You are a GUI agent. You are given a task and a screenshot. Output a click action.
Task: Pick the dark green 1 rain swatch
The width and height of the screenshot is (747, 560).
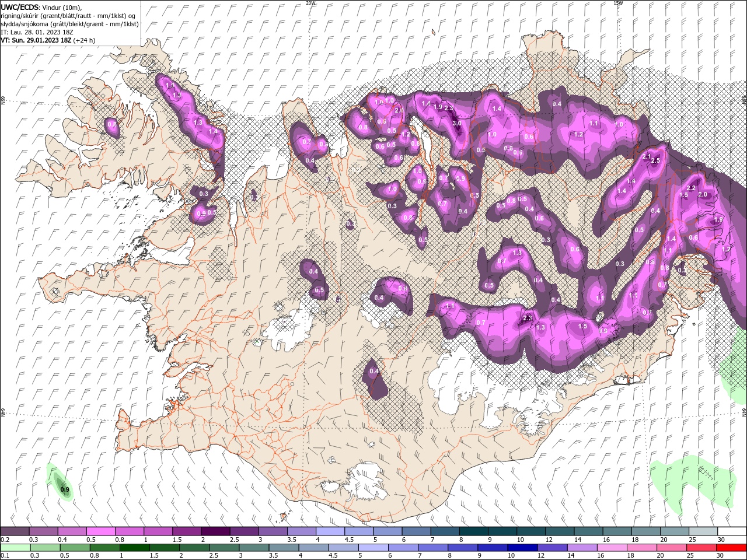click(134, 548)
